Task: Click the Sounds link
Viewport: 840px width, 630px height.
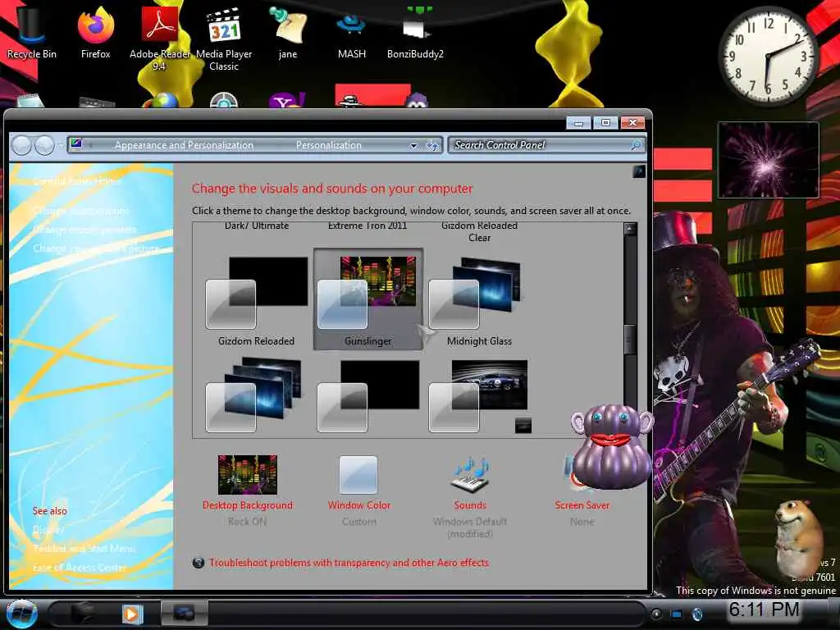Action: point(470,505)
